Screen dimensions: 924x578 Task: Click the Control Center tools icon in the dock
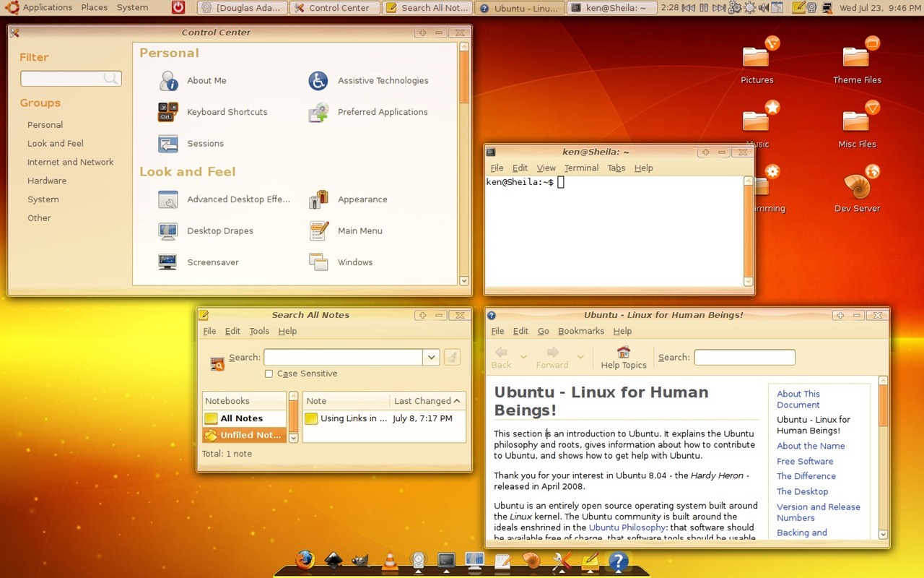(x=562, y=561)
